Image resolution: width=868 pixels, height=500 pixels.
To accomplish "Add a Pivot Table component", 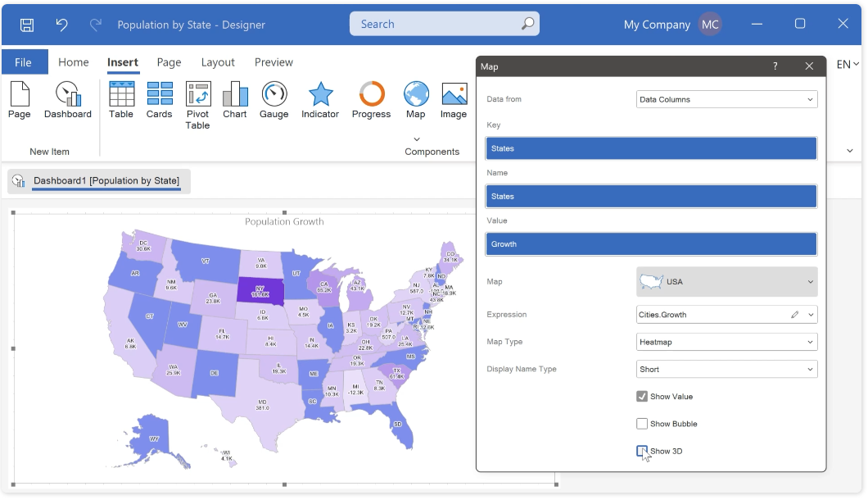I will (x=197, y=106).
